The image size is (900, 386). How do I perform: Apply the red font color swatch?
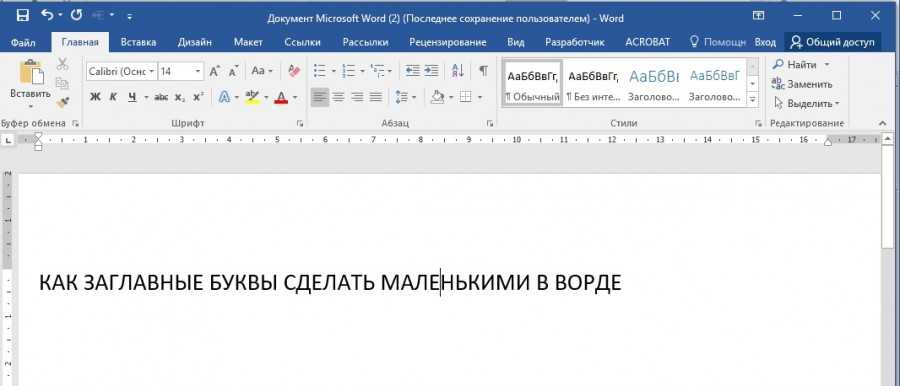[281, 97]
